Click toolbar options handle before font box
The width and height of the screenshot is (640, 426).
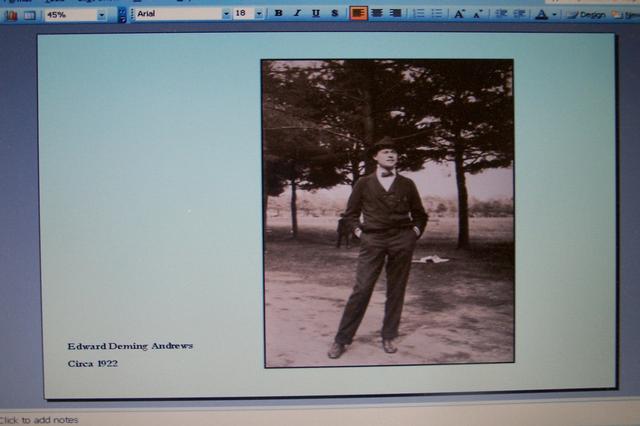tap(132, 14)
